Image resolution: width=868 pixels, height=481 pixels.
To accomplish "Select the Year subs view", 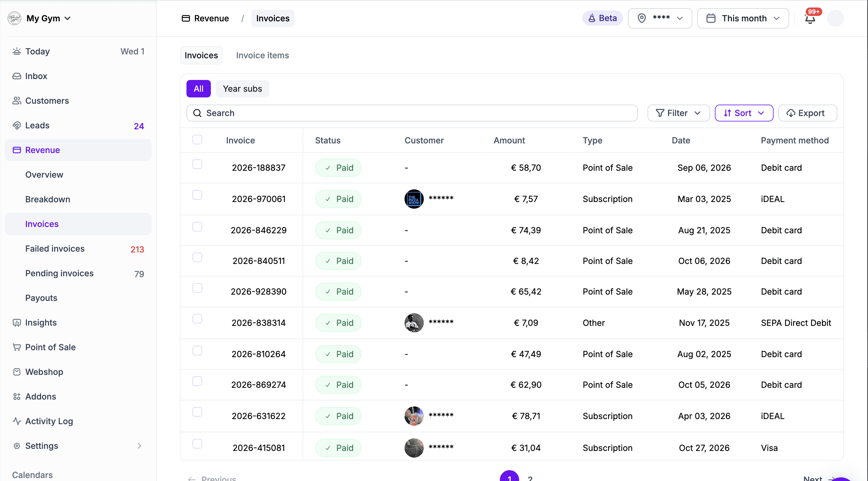I will 242,89.
